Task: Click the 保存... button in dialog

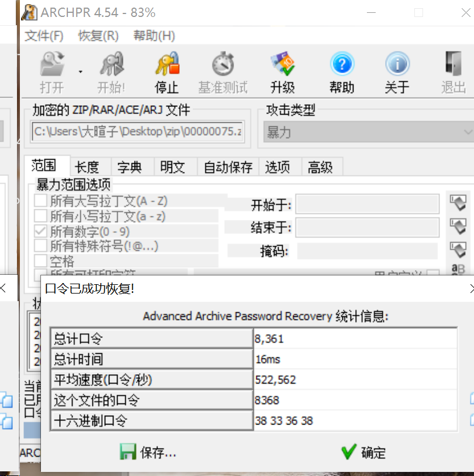Action: coord(148,452)
